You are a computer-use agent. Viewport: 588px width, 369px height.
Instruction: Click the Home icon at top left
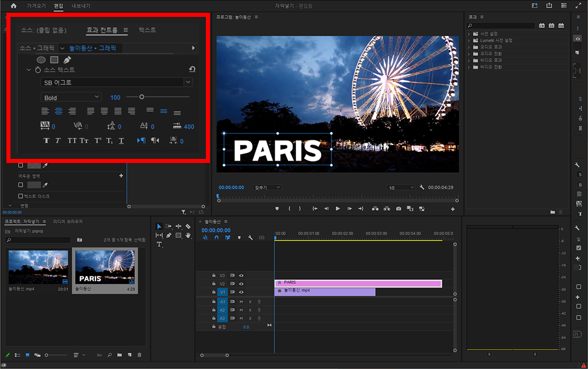(x=14, y=6)
